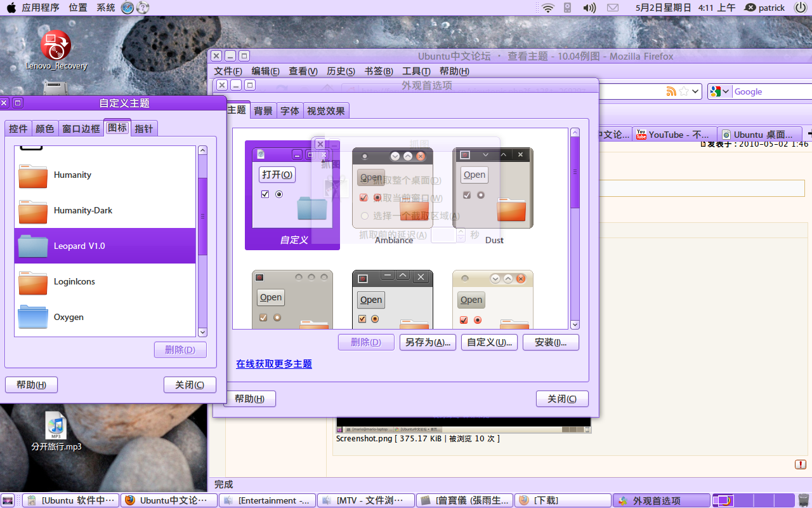This screenshot has width=812, height=508.
Task: Click the battery status icon in top panel
Action: pyautogui.click(x=568, y=8)
